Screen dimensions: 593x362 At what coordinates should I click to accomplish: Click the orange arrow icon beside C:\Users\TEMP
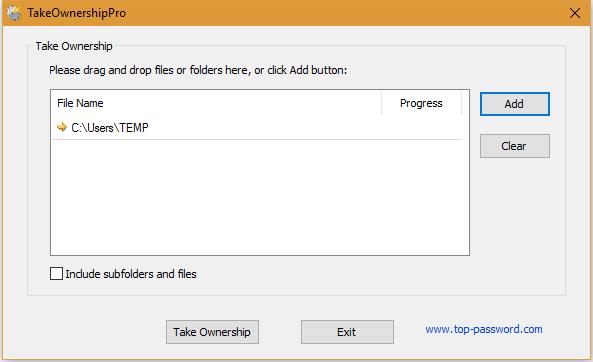point(62,127)
